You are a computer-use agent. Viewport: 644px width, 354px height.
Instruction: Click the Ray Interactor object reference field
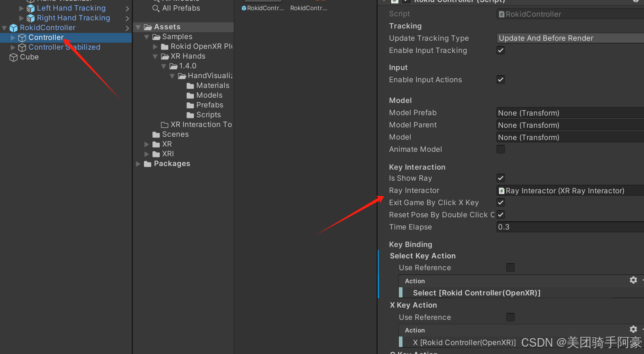click(570, 190)
